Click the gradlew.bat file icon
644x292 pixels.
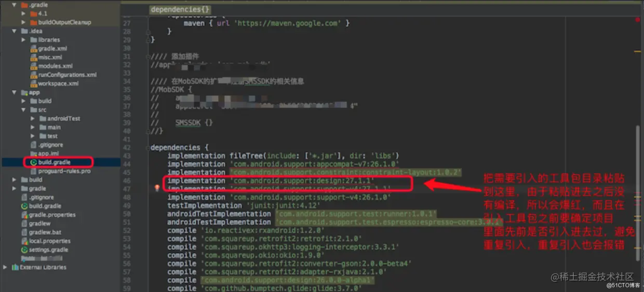24,232
